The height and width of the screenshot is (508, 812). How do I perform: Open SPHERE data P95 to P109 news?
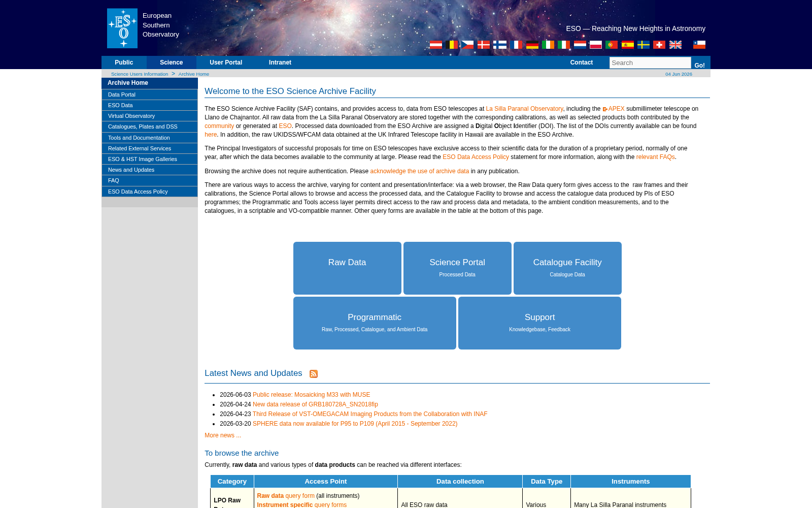[355, 424]
